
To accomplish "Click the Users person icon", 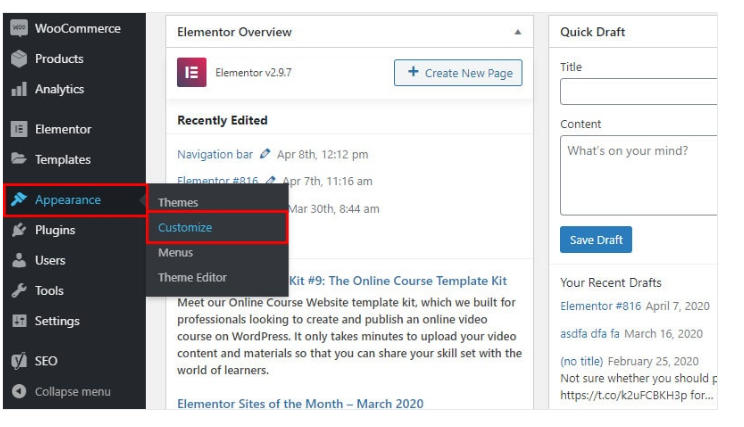I will pyautogui.click(x=19, y=260).
